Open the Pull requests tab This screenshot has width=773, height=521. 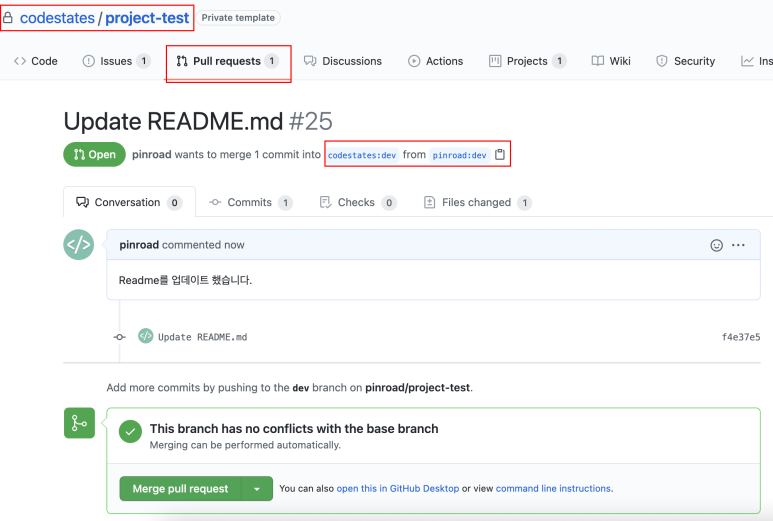(228, 61)
